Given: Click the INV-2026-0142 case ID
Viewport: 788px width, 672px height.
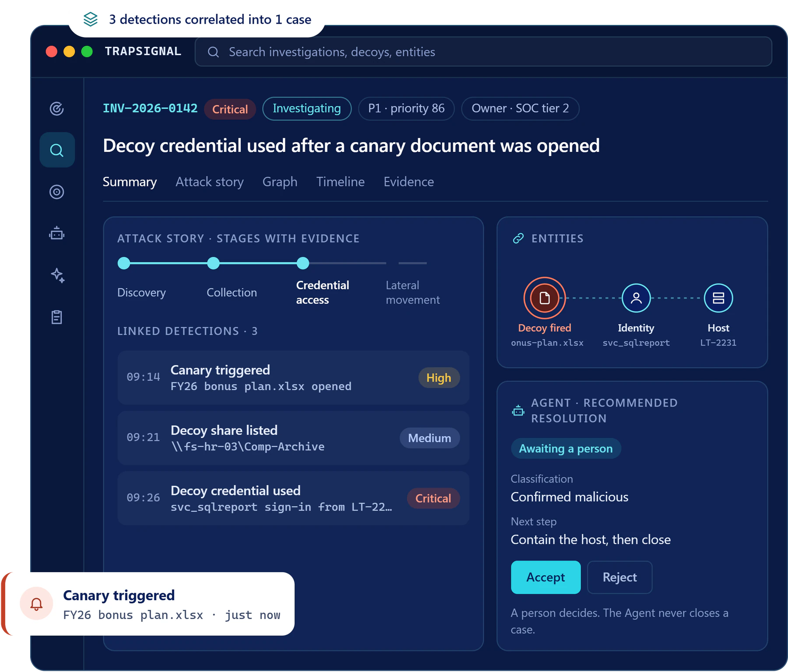Looking at the screenshot, I should point(150,108).
